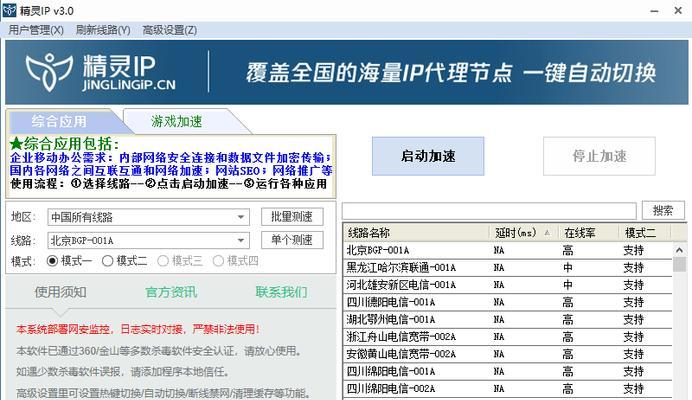Viewport: 692px width, 400px height.
Task: Click the 精灵IP winged logo in banner
Action: [x=49, y=72]
